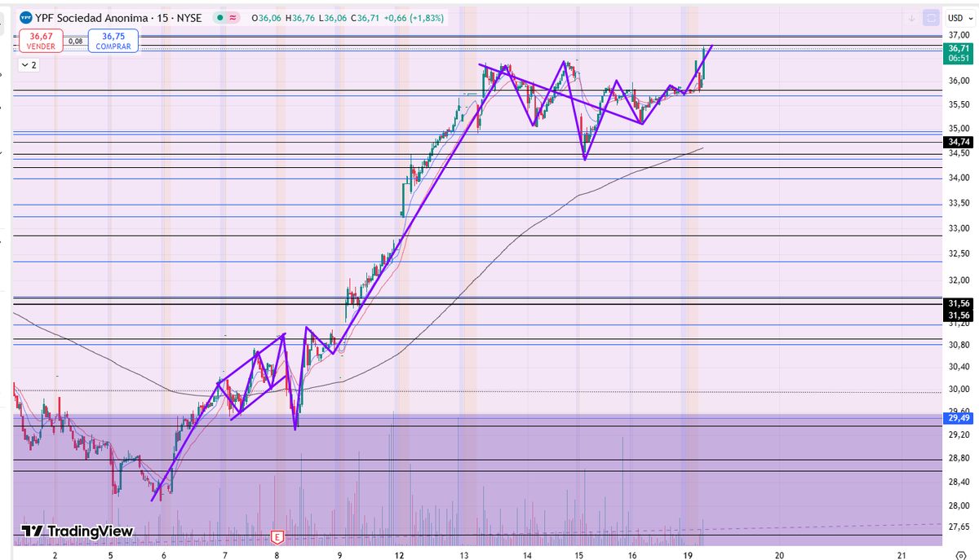Click the 33,00 price scale value
This screenshot has width=979, height=560.
tap(959, 229)
